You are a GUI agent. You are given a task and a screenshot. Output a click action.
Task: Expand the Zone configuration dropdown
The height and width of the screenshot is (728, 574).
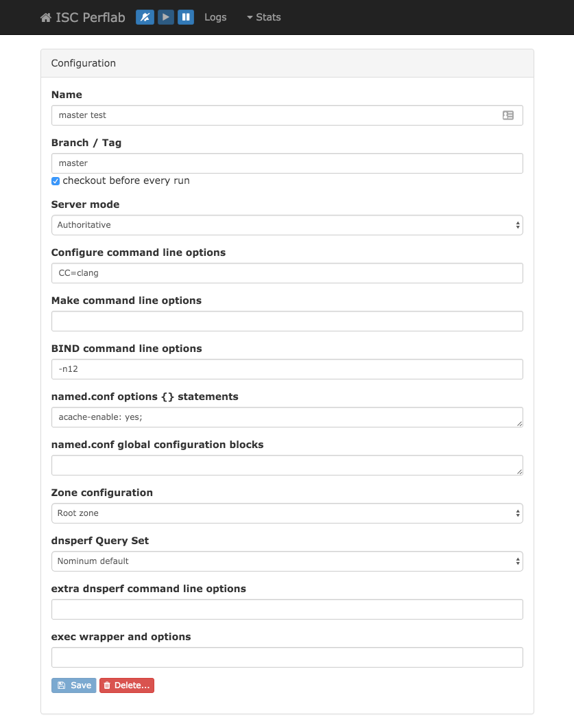pos(287,513)
